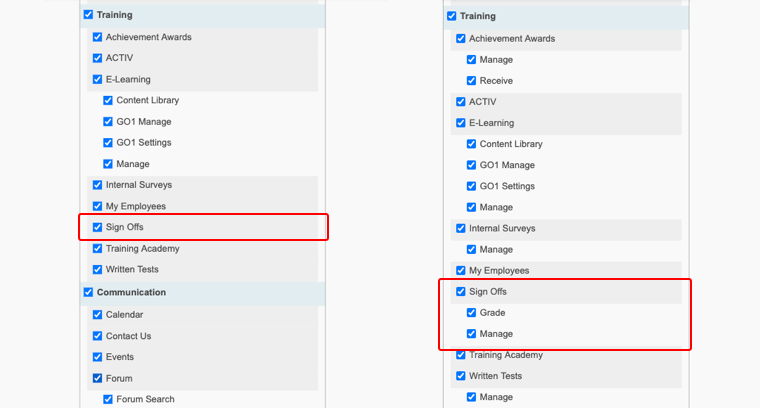Toggle left panel Content Library checkbox

[108, 100]
